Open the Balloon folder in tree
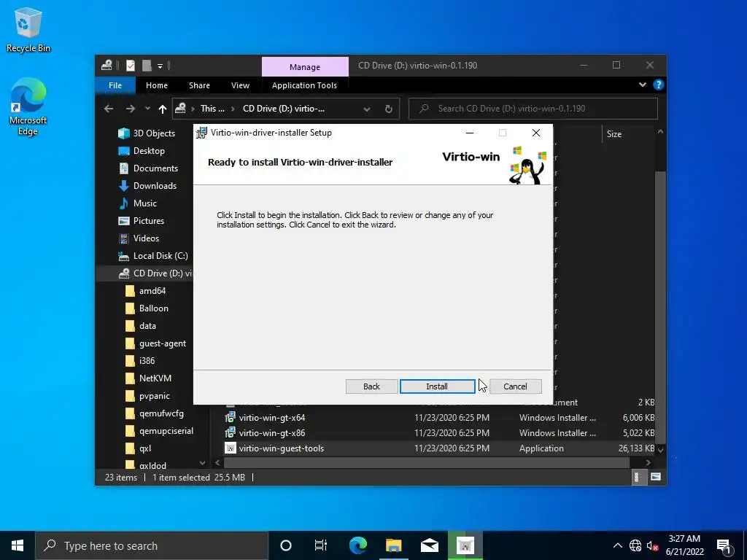Viewport: 747px width, 560px height. click(147, 308)
